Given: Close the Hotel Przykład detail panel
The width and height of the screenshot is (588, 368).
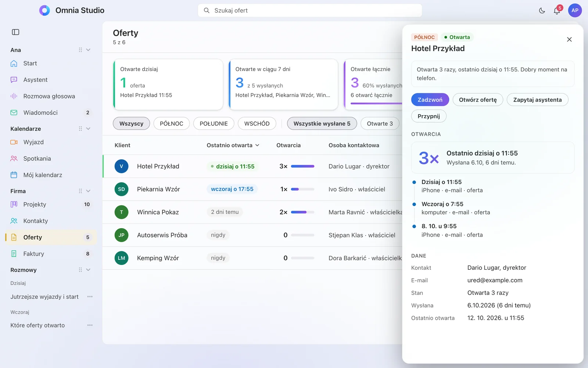Looking at the screenshot, I should (569, 39).
